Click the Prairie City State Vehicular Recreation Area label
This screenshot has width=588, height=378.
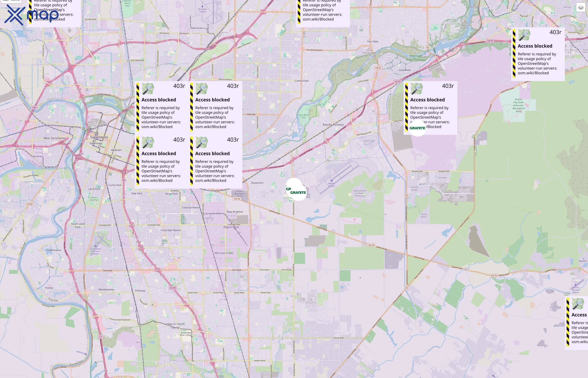(518, 106)
